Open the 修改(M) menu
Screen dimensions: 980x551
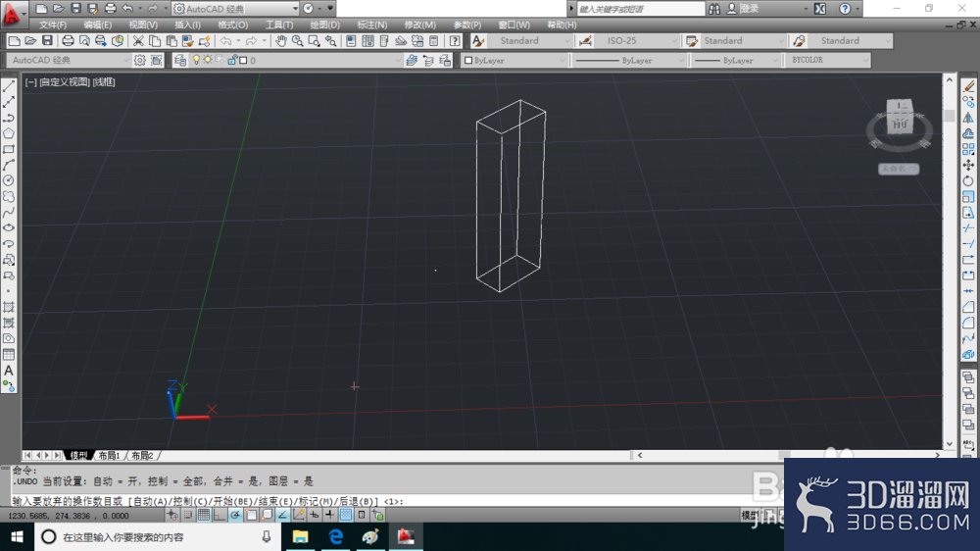coord(420,25)
